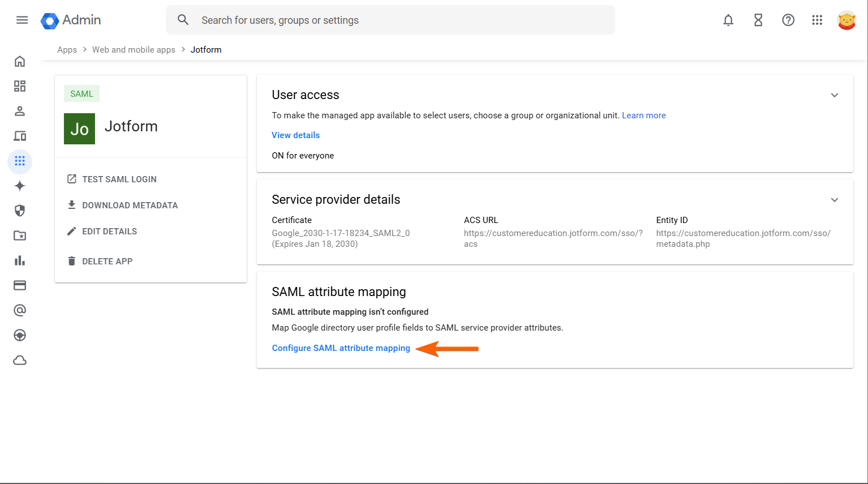Screen dimensions: 868x484
Task: Open the Billing card icon in sidebar
Action: pyautogui.click(x=20, y=285)
